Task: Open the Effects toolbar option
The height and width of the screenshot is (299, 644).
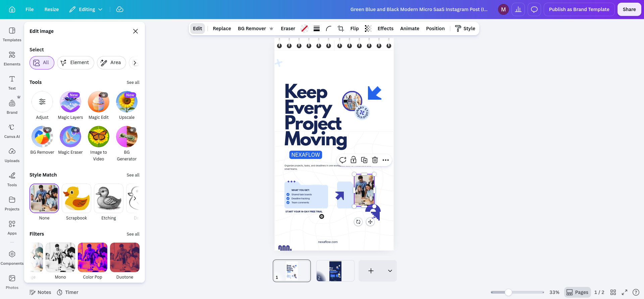Action: [385, 29]
